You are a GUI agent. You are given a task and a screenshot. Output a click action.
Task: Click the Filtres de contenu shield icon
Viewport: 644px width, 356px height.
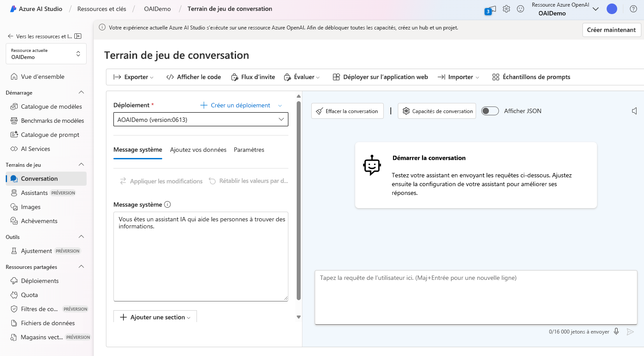point(14,309)
